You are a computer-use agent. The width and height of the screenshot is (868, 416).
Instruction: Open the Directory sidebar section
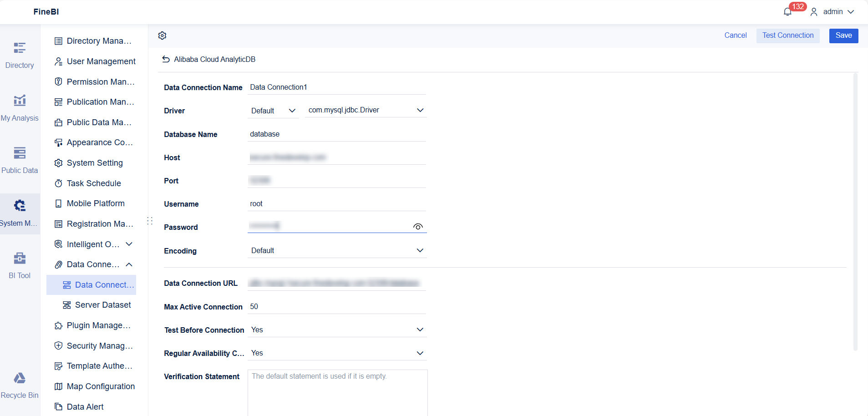coord(20,55)
